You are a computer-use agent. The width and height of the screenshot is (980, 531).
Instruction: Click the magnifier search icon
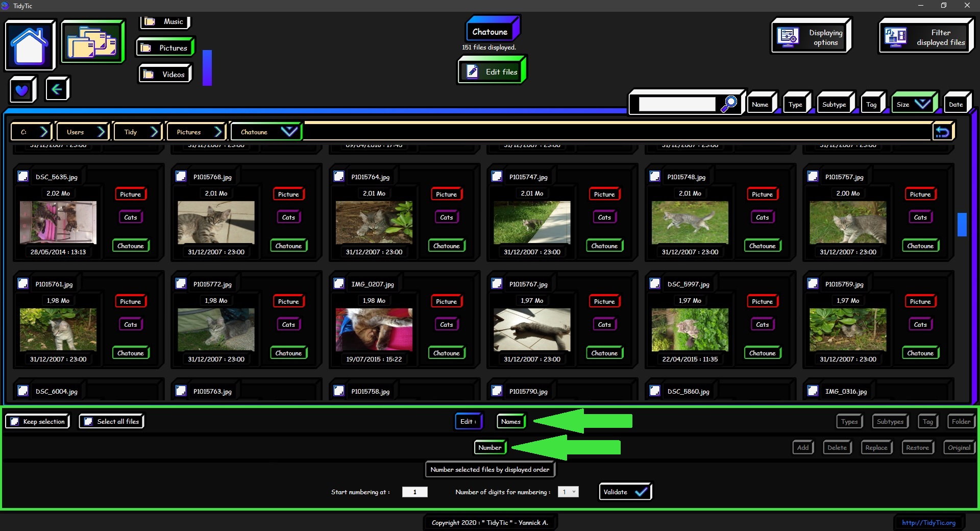click(729, 104)
